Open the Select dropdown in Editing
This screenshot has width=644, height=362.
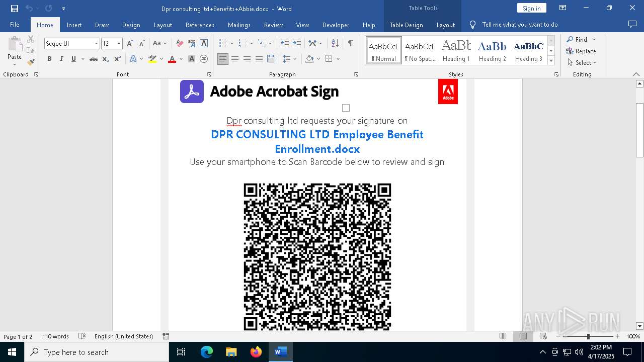click(582, 62)
